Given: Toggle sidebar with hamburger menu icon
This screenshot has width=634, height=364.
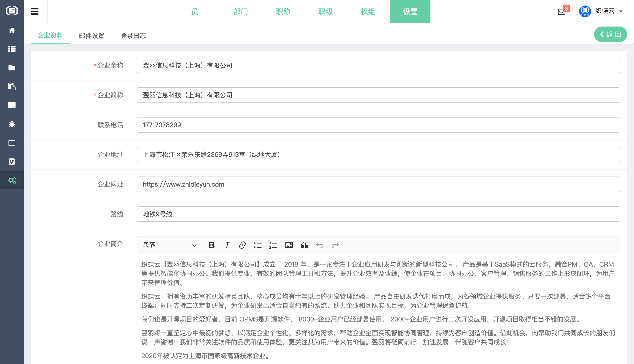Looking at the screenshot, I should [x=35, y=11].
